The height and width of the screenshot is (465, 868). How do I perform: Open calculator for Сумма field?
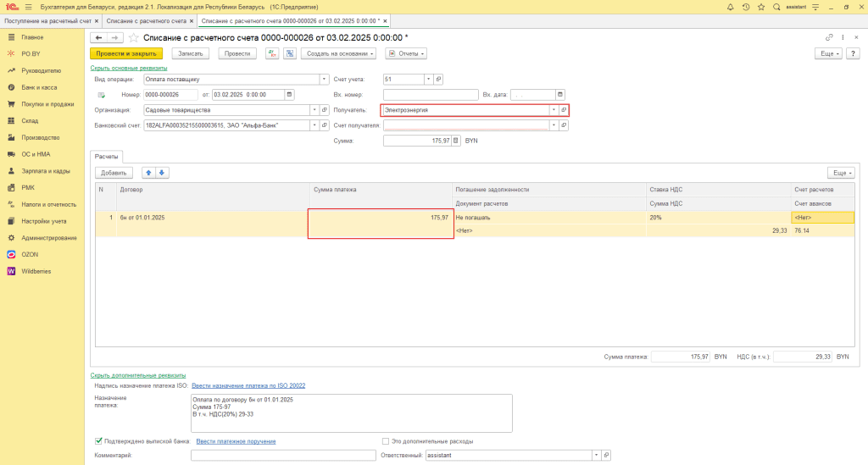(x=455, y=141)
